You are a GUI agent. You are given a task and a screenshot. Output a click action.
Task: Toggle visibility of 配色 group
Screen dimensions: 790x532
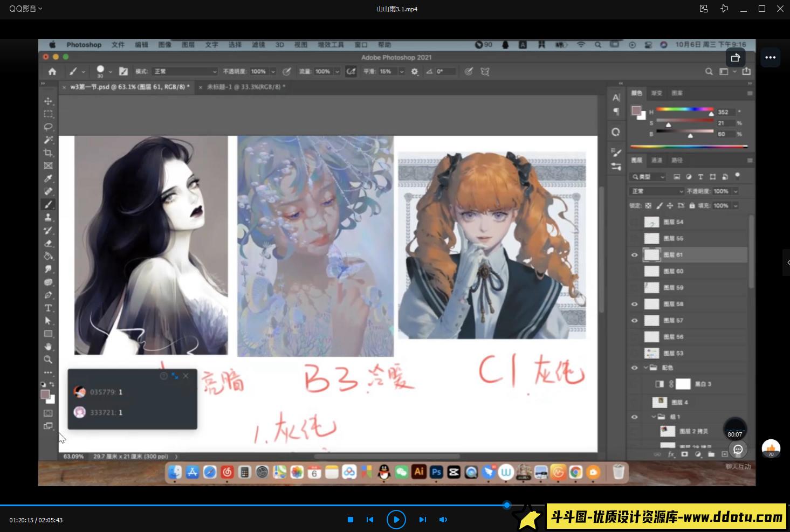click(x=634, y=368)
